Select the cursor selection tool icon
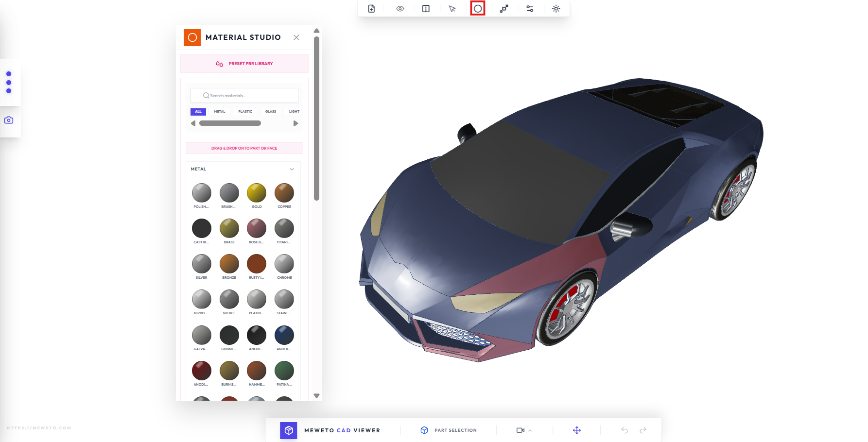 (x=452, y=9)
